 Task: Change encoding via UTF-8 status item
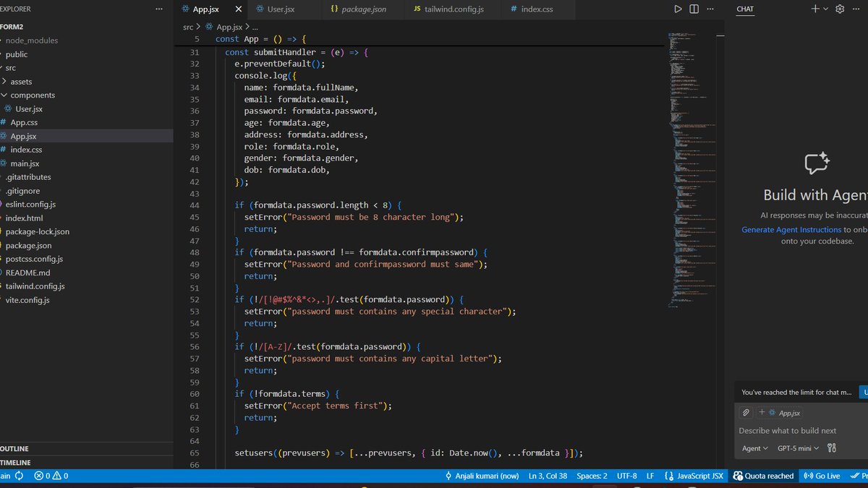[627, 476]
